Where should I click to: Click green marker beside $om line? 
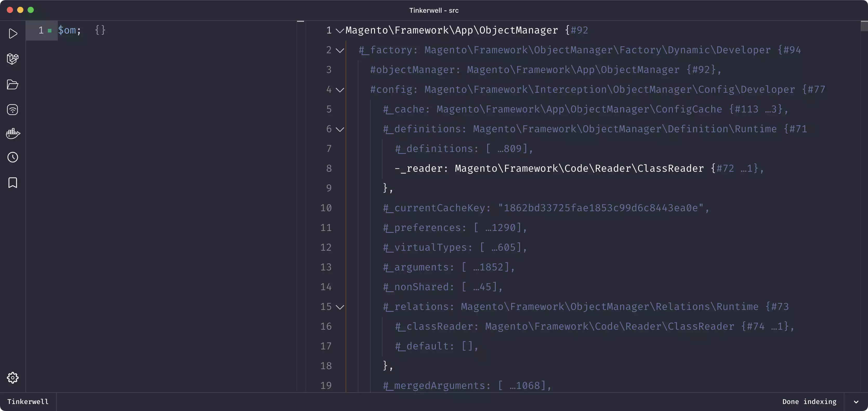coord(50,31)
